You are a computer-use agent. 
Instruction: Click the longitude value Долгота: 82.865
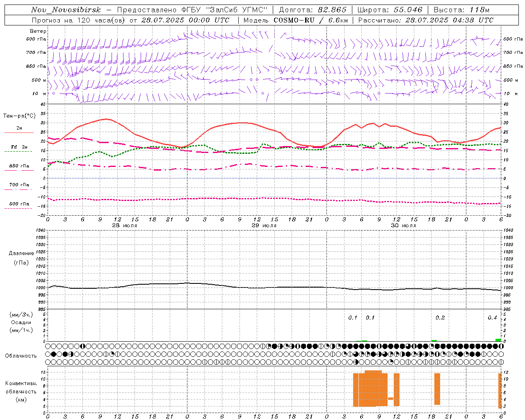[x=313, y=10]
